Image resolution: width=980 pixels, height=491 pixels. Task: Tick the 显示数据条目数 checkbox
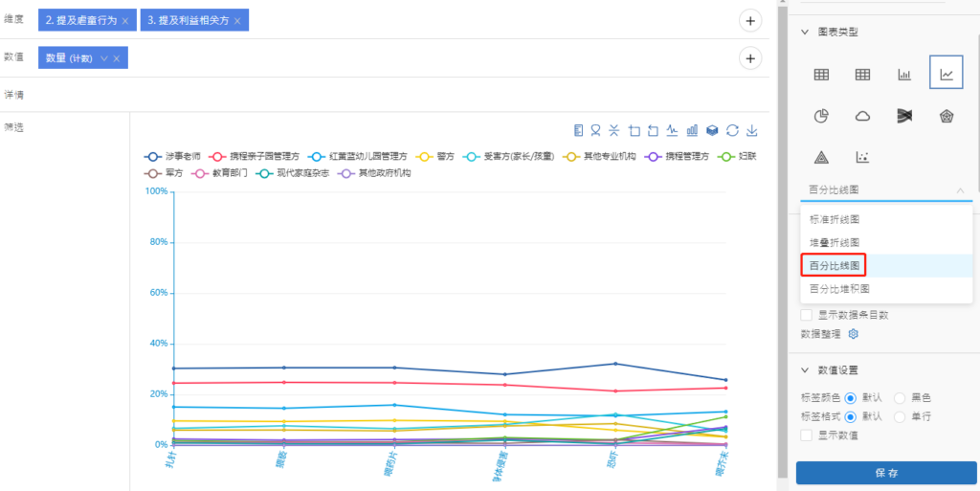point(806,315)
